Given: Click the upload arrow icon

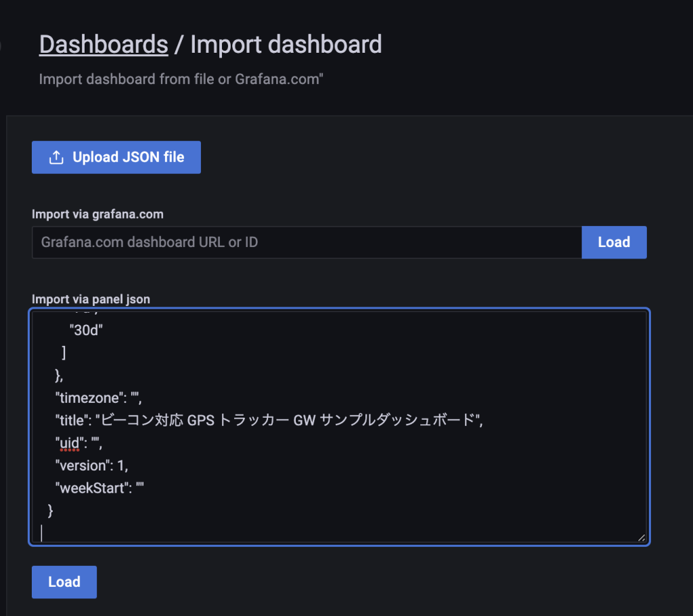Looking at the screenshot, I should (56, 157).
